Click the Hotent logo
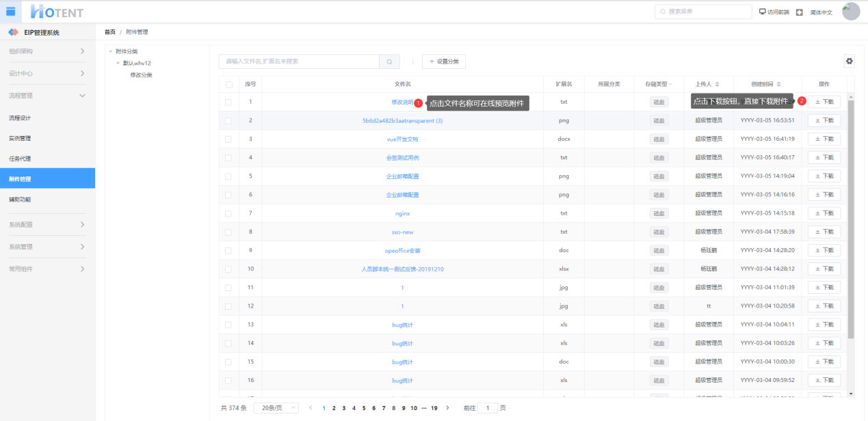Image resolution: width=868 pixels, height=421 pixels. (58, 11)
